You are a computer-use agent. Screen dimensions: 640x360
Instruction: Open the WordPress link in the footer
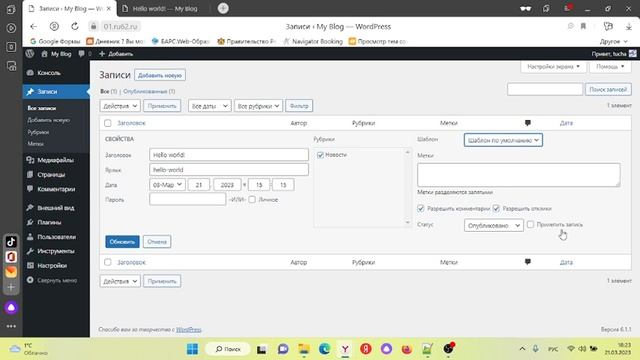point(189,329)
